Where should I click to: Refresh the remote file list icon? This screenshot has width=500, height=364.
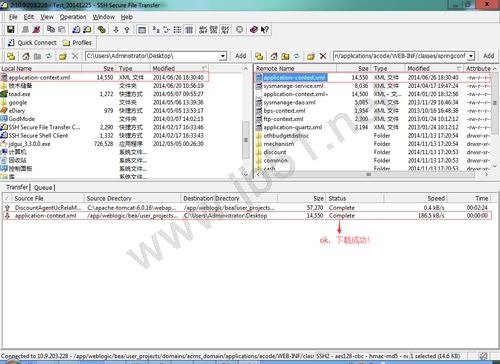point(297,56)
